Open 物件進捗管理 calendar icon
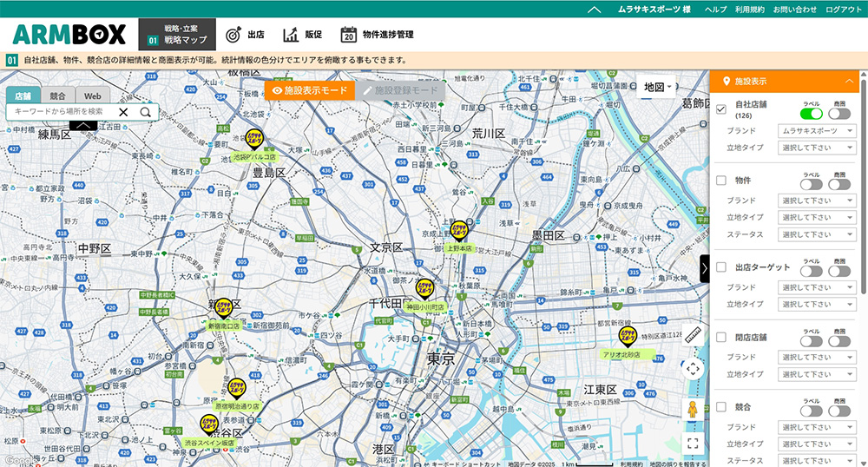Image resolution: width=868 pixels, height=467 pixels. 348,36
